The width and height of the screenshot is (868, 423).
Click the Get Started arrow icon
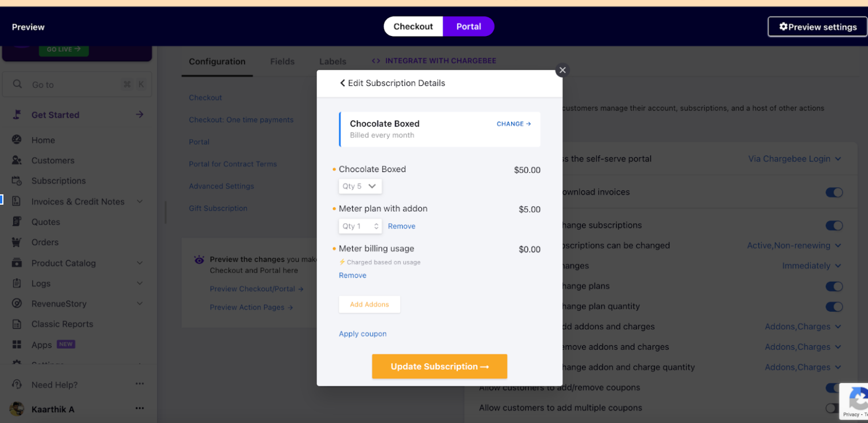click(139, 115)
